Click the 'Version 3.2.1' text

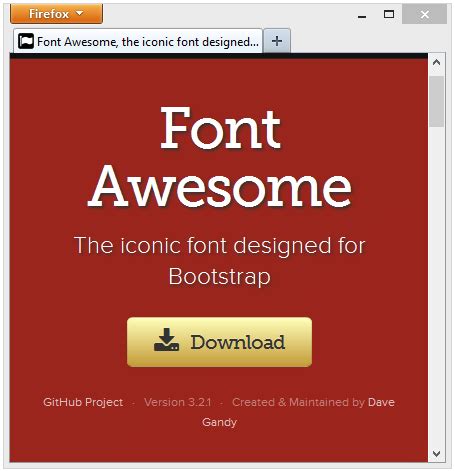click(x=178, y=402)
